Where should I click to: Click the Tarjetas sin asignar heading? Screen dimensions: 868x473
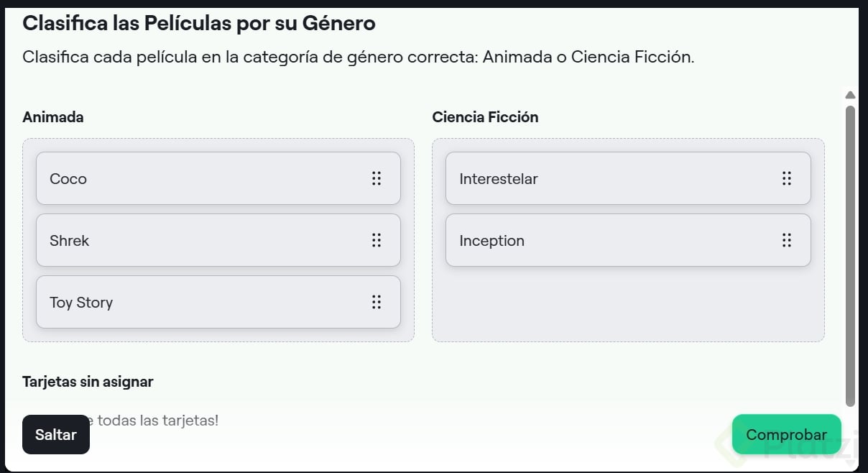[x=88, y=382]
